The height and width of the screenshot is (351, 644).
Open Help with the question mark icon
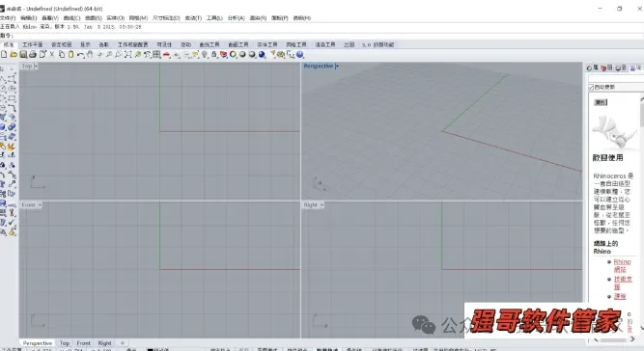[x=300, y=54]
